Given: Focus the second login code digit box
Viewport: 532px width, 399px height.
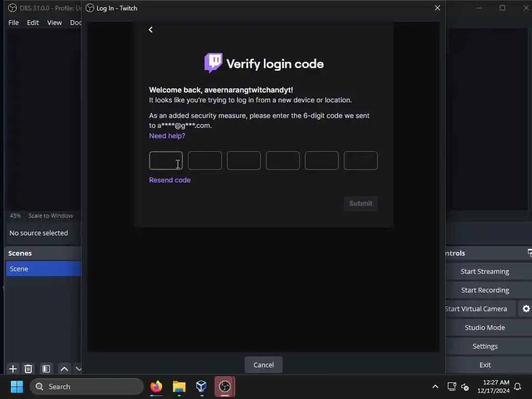Looking at the screenshot, I should pyautogui.click(x=205, y=161).
